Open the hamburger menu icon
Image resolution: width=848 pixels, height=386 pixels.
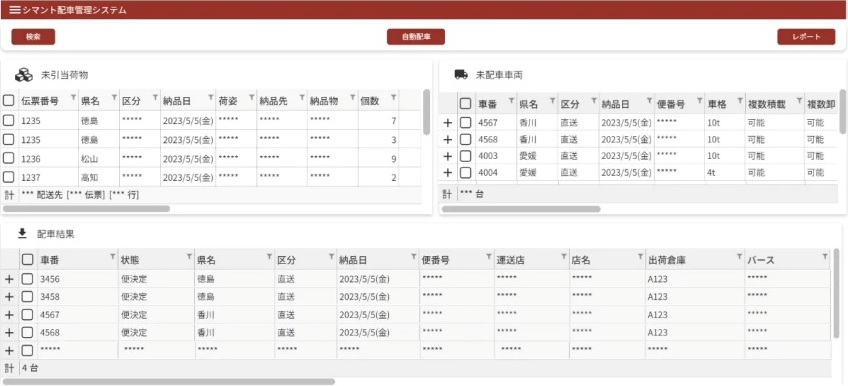pyautogui.click(x=15, y=10)
